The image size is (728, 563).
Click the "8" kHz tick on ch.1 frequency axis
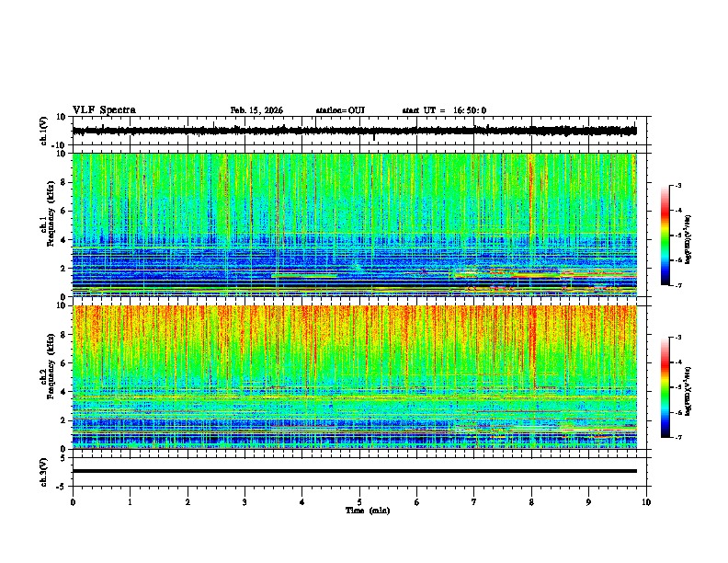pyautogui.click(x=63, y=182)
